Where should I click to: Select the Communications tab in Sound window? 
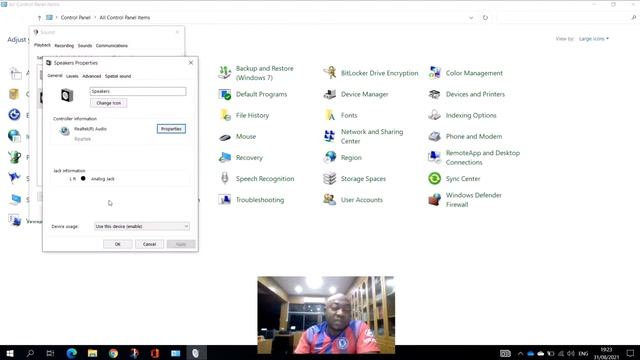[112, 46]
